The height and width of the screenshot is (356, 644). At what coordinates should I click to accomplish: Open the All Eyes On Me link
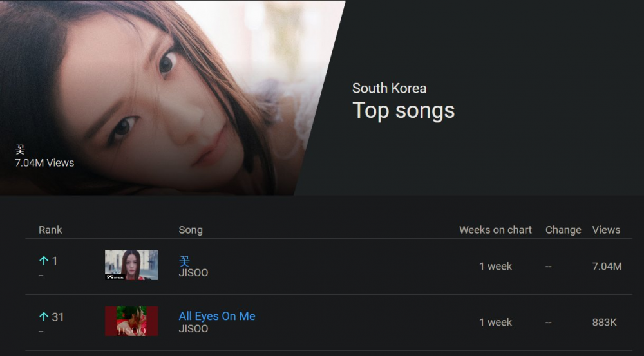point(217,316)
